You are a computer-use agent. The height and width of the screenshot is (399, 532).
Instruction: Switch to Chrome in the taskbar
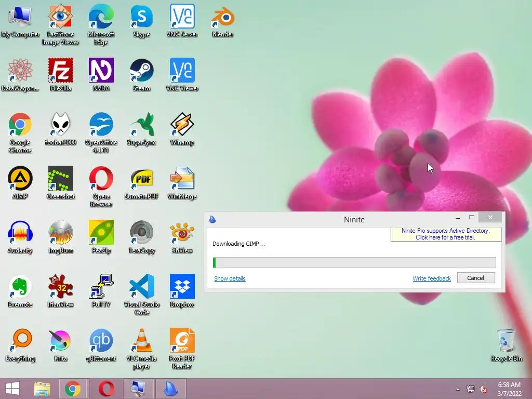click(x=73, y=389)
